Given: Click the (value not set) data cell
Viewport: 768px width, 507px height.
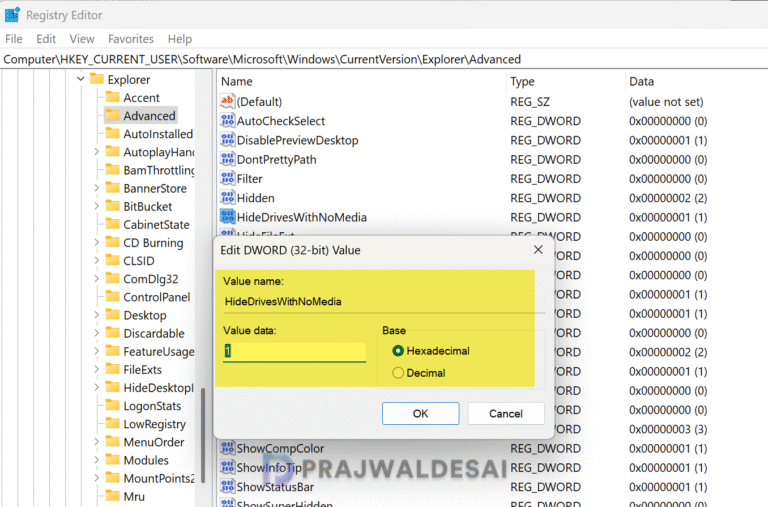Looking at the screenshot, I should pos(666,101).
